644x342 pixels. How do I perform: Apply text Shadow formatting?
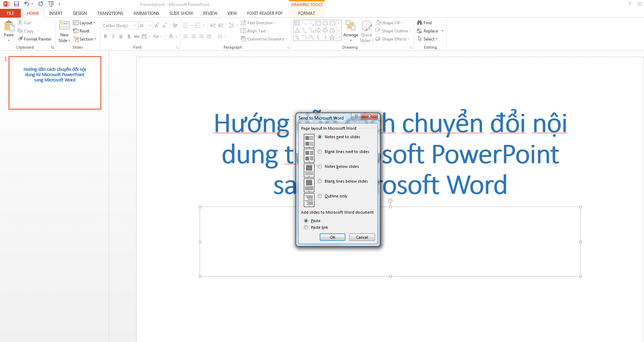129,36
